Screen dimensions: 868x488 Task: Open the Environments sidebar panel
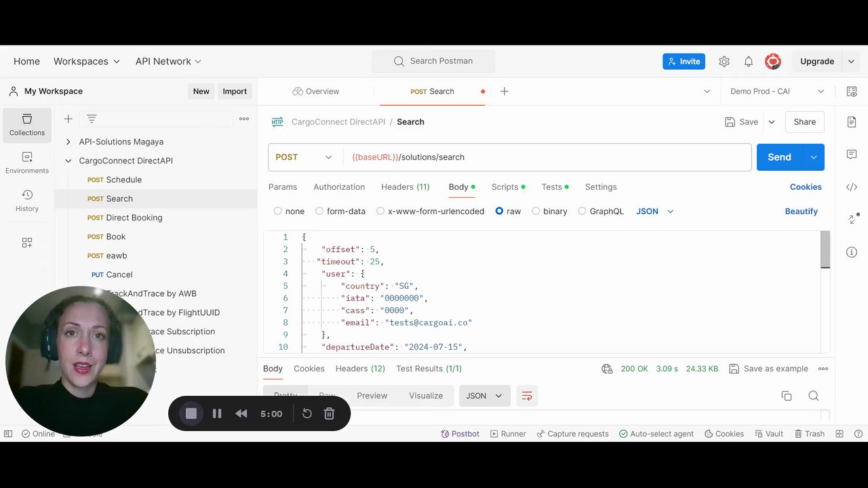coord(27,163)
